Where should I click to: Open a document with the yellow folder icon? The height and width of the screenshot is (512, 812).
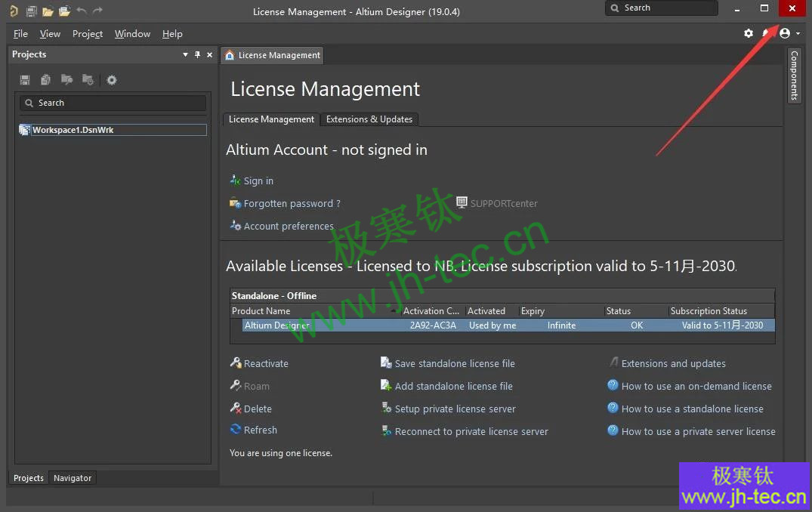(x=48, y=11)
